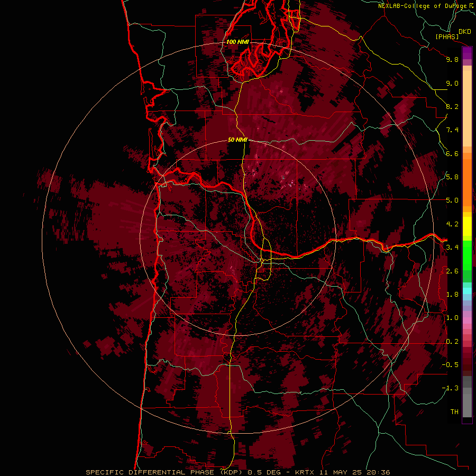Pick the 2.6 scale label
This screenshot has width=476, height=476.
[x=452, y=271]
